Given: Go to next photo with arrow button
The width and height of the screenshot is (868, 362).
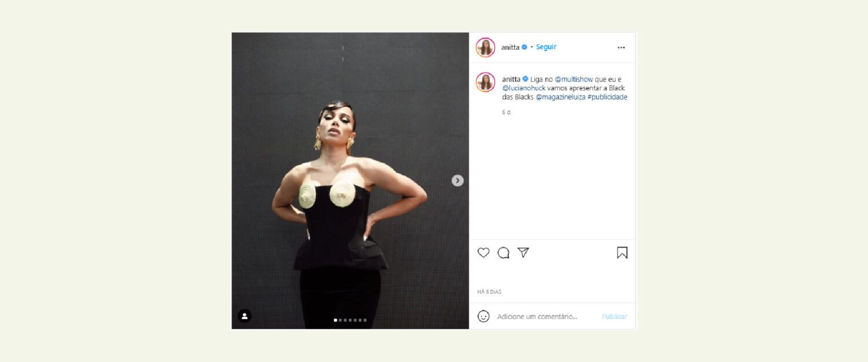Looking at the screenshot, I should click(x=457, y=181).
